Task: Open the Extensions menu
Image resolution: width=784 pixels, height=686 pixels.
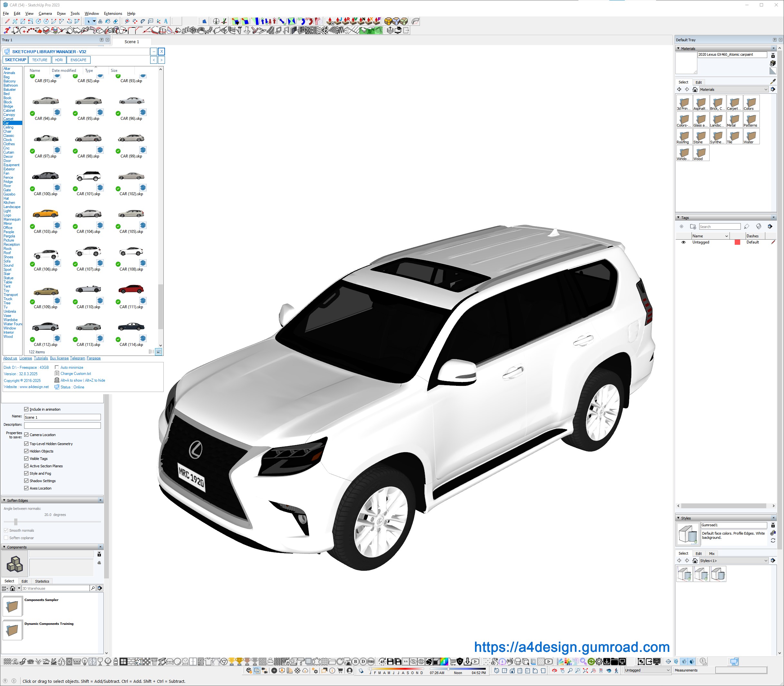Action: click(x=113, y=14)
